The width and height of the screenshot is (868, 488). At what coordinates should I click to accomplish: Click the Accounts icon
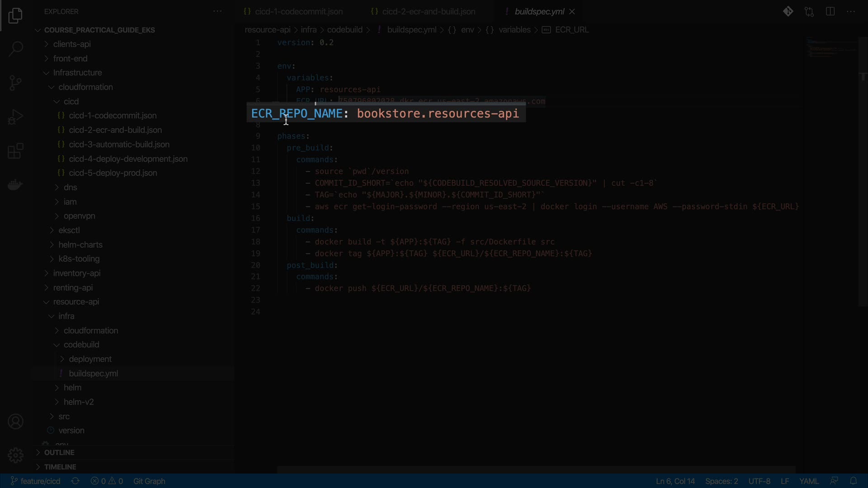[x=15, y=422]
